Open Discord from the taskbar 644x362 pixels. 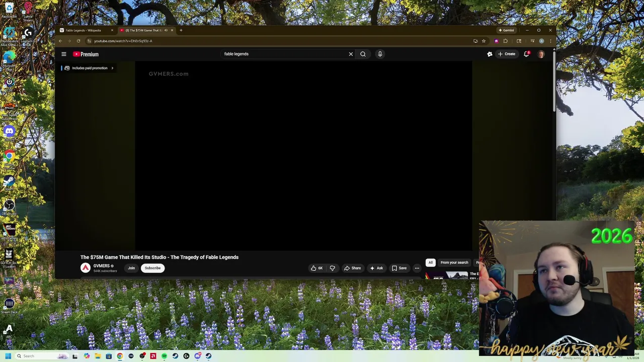(x=197, y=356)
